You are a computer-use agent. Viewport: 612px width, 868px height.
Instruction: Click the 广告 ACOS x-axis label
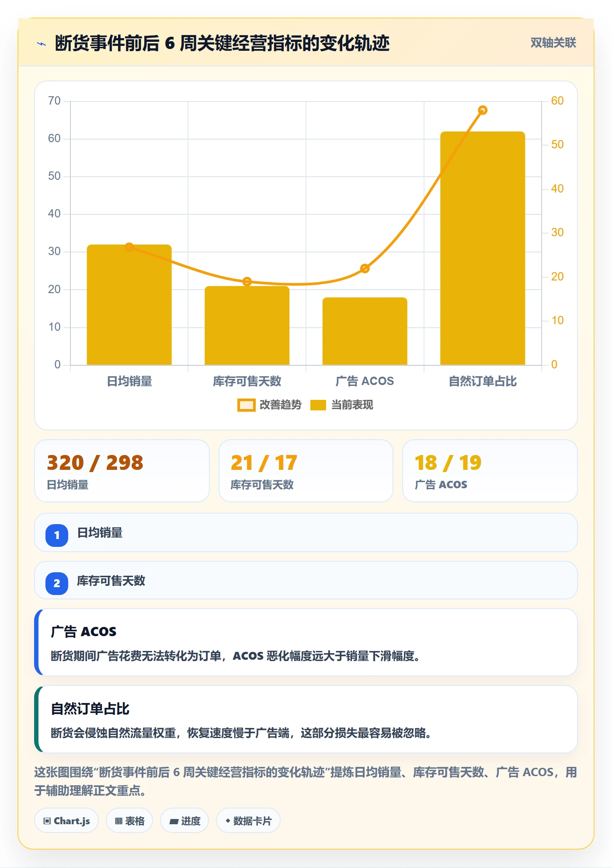365,381
